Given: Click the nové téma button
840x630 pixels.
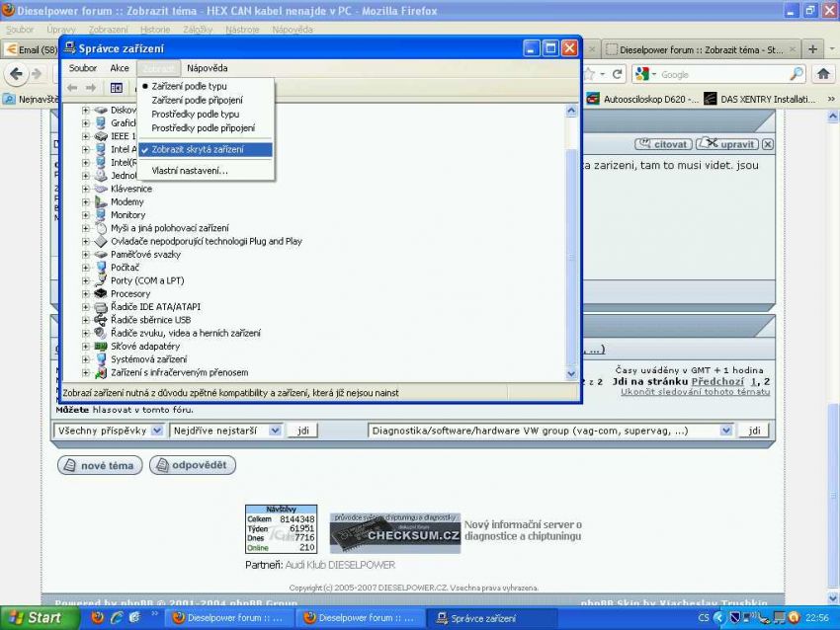Looking at the screenshot, I should [x=100, y=465].
